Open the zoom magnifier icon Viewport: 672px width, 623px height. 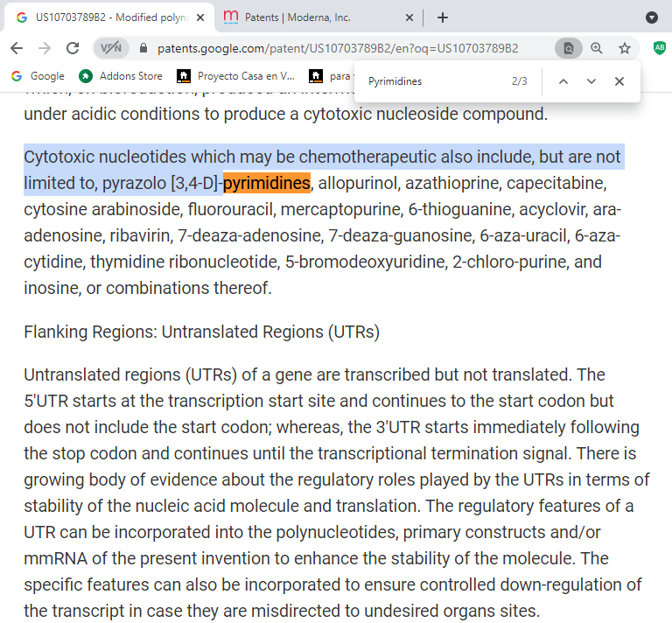click(597, 48)
